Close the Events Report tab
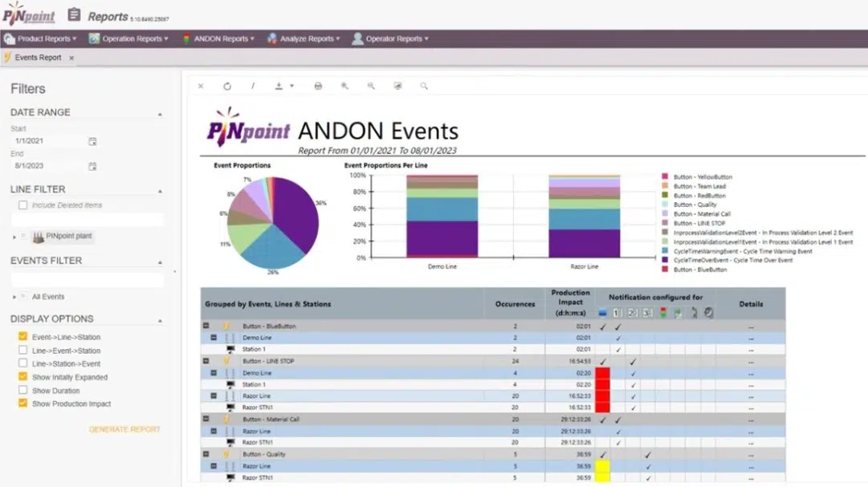This screenshot has width=868, height=487. [x=71, y=58]
